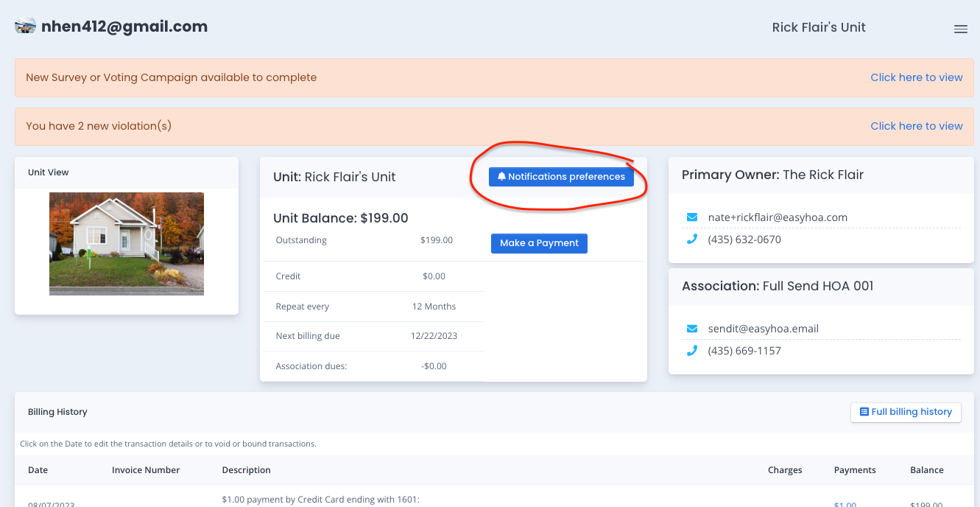980x507 pixels.
Task: Click the New Survey or Voting Campaign message
Action: 172,77
